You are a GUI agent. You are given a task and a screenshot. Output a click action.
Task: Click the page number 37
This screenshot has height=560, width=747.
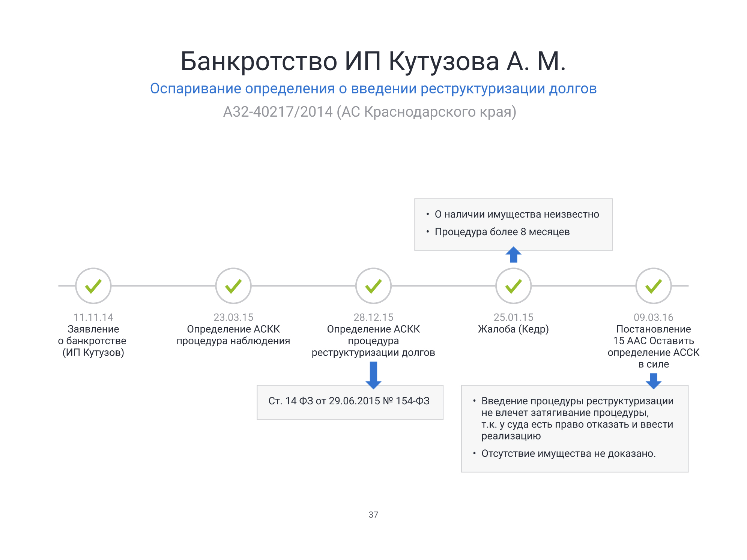tap(373, 515)
